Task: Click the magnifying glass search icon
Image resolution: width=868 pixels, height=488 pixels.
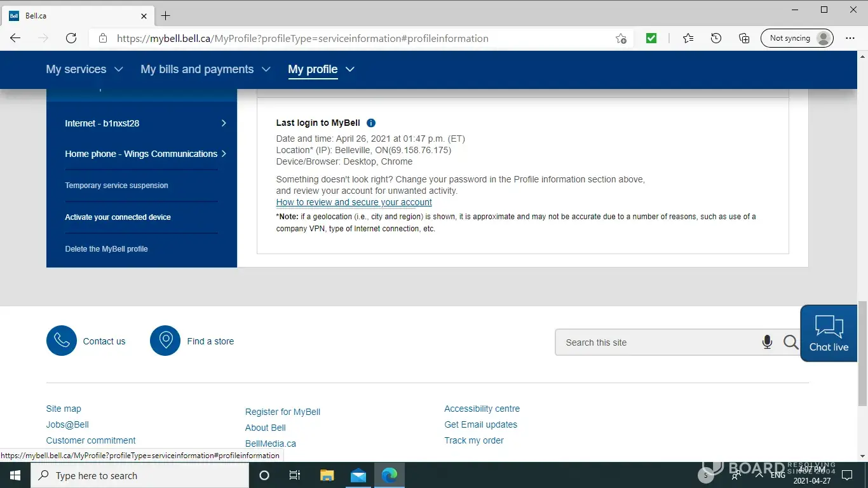Action: click(790, 342)
